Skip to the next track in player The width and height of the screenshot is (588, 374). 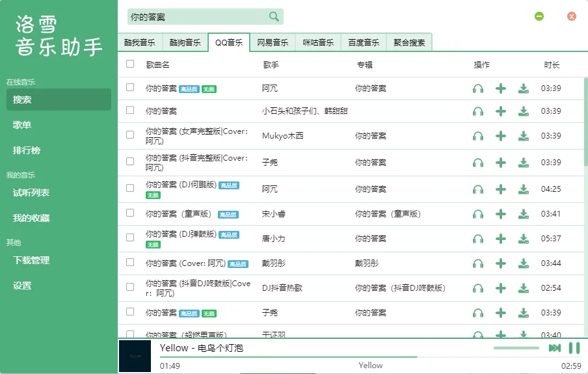pos(555,348)
